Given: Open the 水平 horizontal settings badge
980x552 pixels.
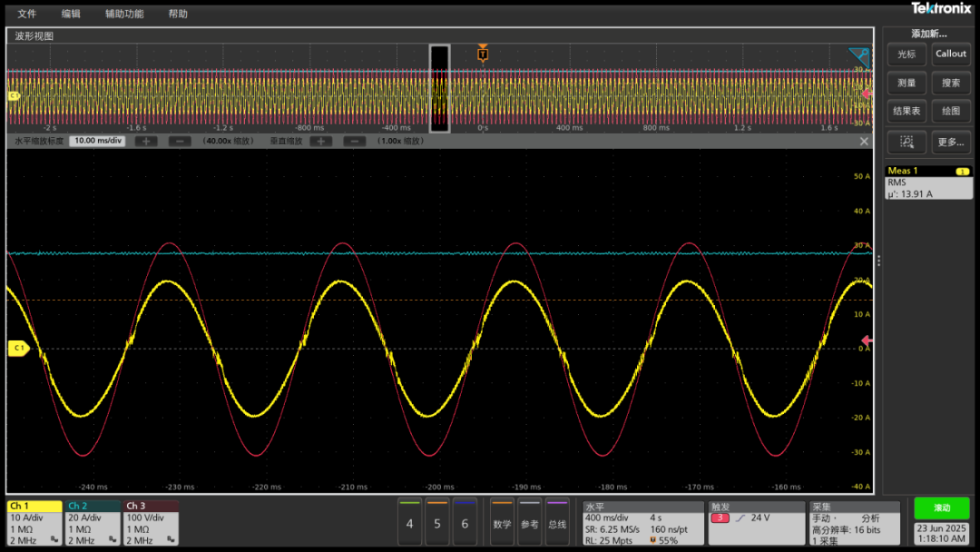Looking at the screenshot, I should (x=643, y=523).
